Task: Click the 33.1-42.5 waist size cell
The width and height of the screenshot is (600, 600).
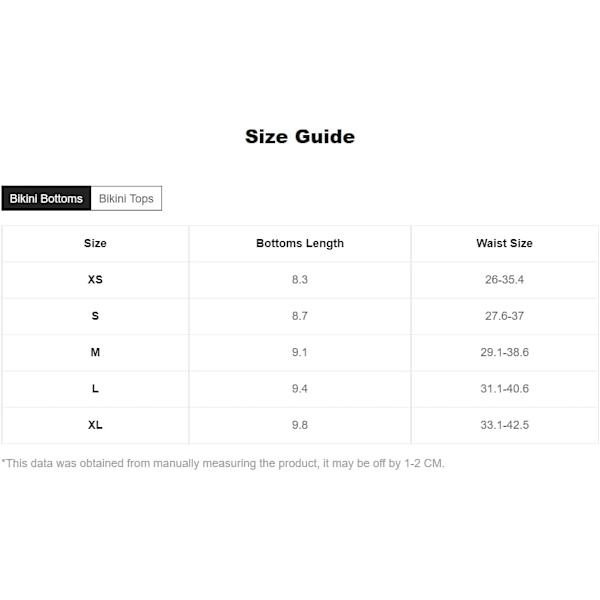Action: point(505,425)
